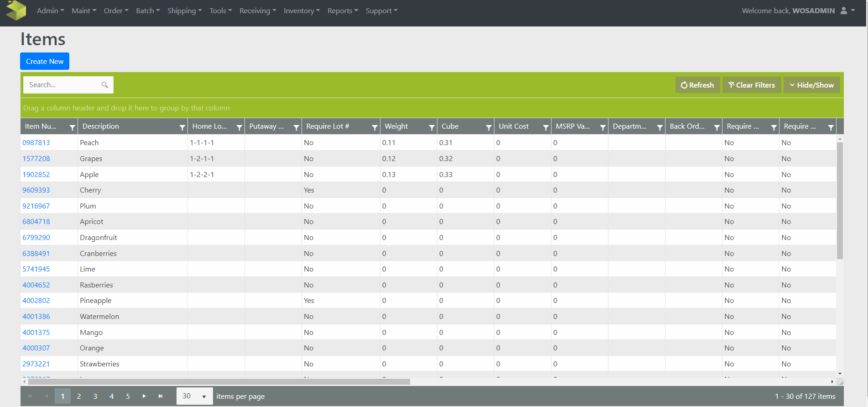Expand the items per page dropdown
The height and width of the screenshot is (407, 868).
pyautogui.click(x=203, y=396)
